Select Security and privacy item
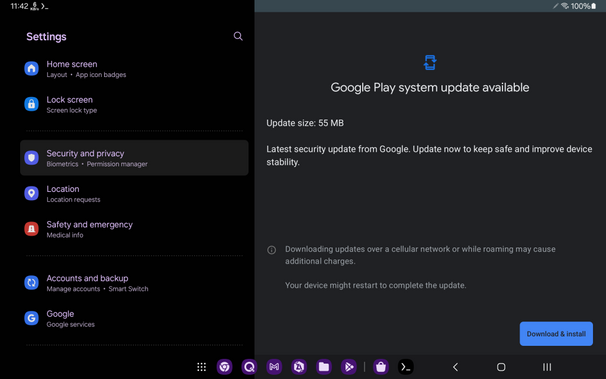Viewport: 606px width, 379px height. (x=134, y=158)
